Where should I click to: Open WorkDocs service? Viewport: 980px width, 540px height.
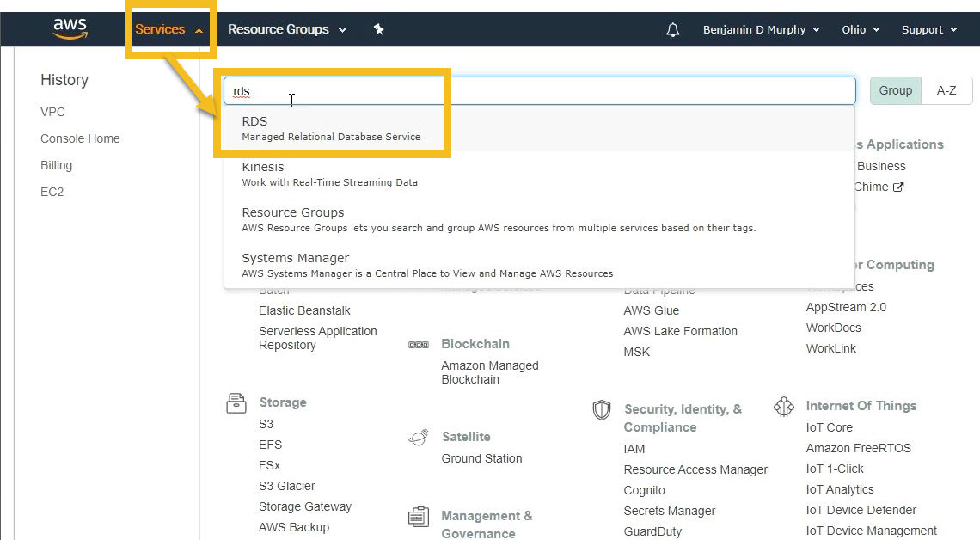tap(833, 328)
